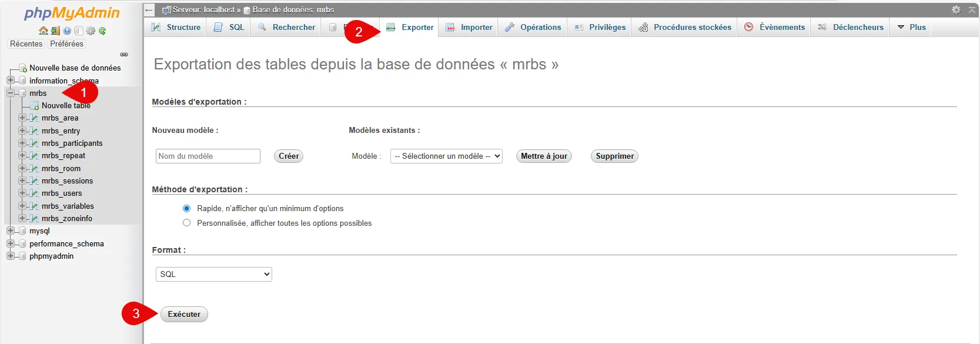
Task: Open navigation panel settings gear icon
Action: click(91, 31)
